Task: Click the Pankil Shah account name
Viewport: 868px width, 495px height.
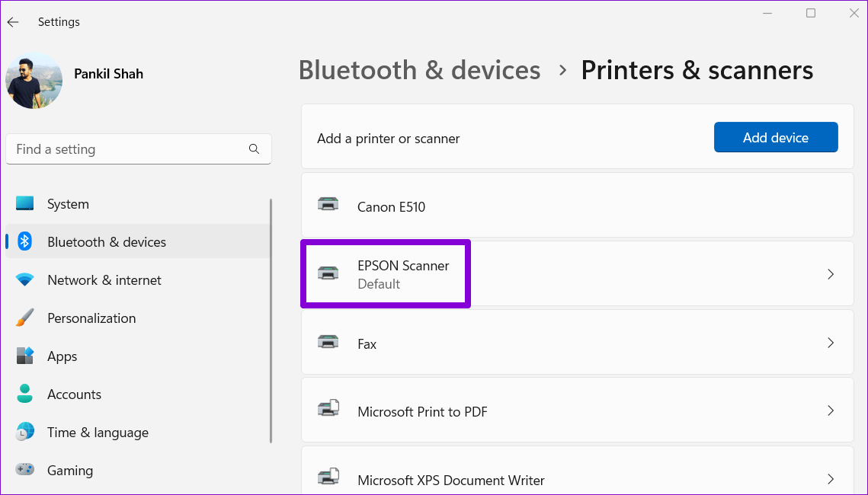Action: click(x=108, y=74)
